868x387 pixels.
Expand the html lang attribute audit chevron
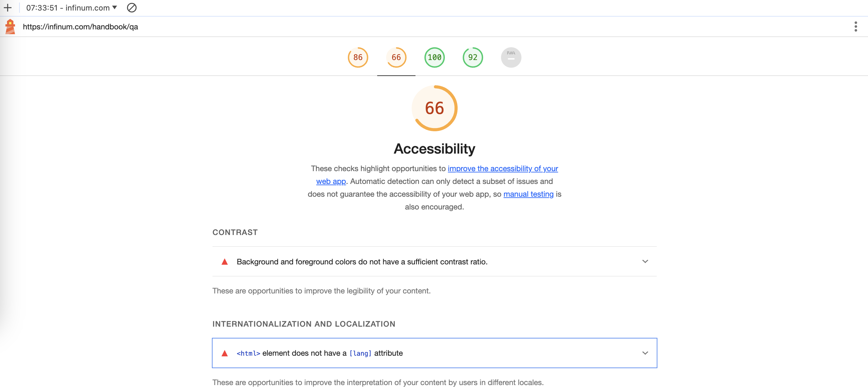click(x=645, y=353)
